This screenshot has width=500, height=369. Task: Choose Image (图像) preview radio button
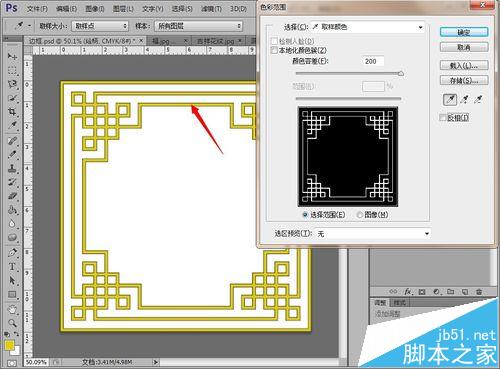pyautogui.click(x=359, y=215)
